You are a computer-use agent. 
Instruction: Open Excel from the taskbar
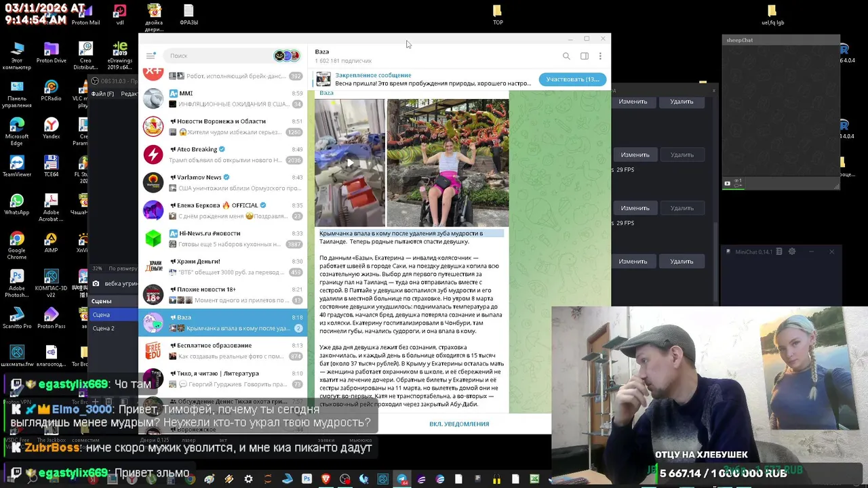click(x=534, y=479)
